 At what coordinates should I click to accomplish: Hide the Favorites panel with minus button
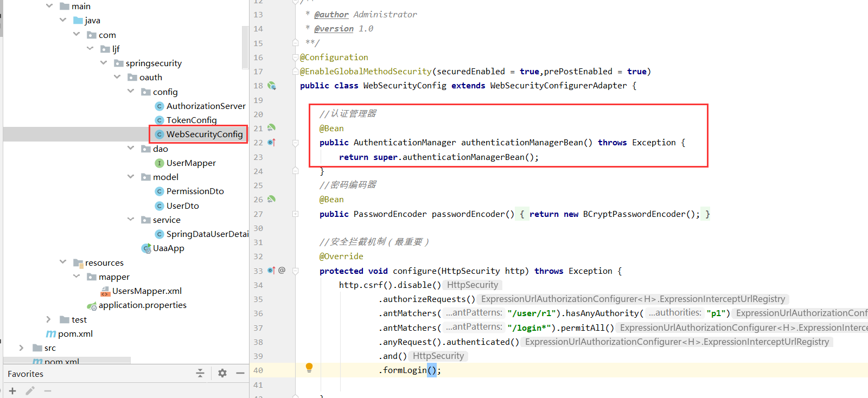[x=240, y=373]
